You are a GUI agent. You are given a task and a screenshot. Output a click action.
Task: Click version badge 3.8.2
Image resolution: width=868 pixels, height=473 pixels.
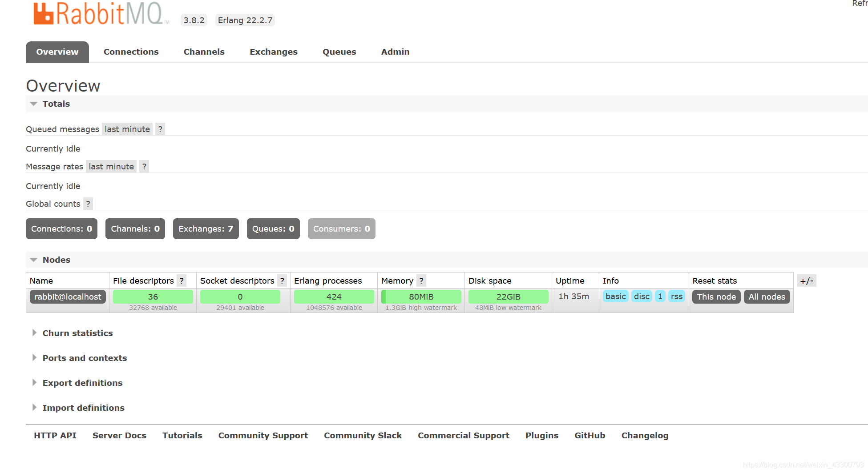pos(194,20)
